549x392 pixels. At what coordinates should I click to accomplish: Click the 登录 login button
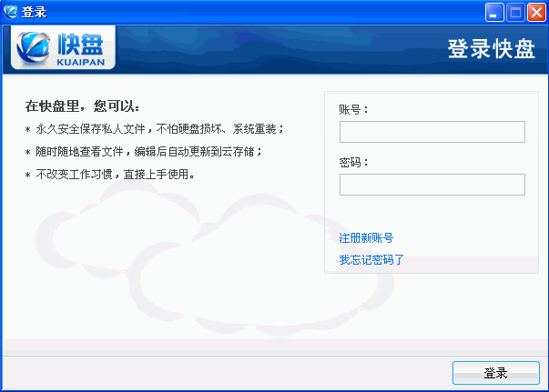tap(496, 373)
